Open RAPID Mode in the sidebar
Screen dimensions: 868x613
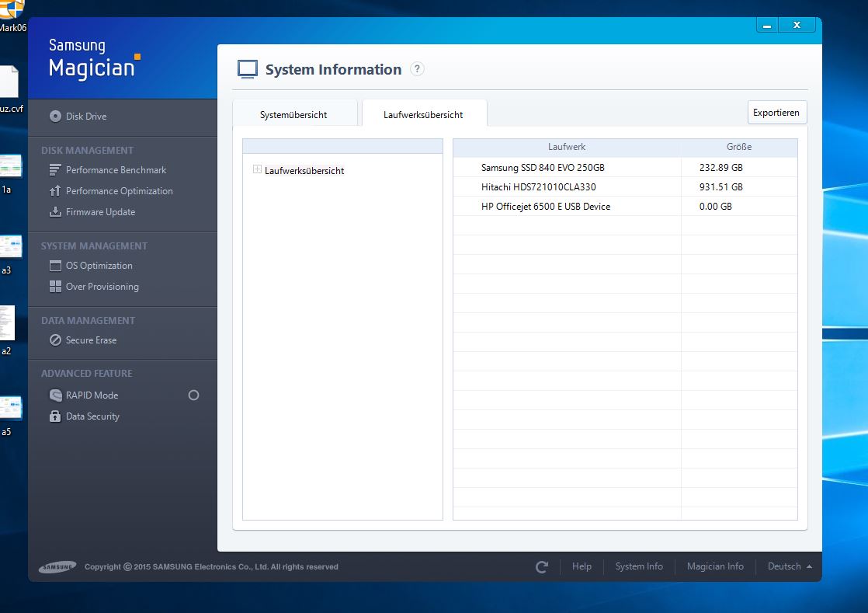pyautogui.click(x=92, y=395)
